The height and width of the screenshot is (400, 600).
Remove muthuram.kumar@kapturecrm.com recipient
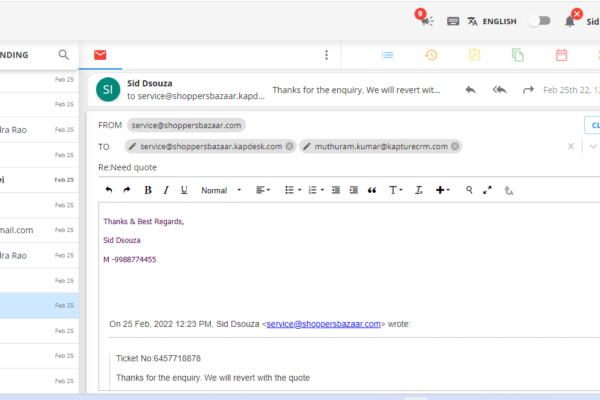455,146
